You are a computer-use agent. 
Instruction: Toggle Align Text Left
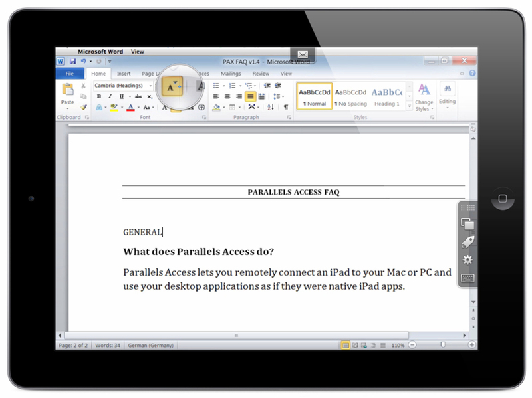[216, 96]
